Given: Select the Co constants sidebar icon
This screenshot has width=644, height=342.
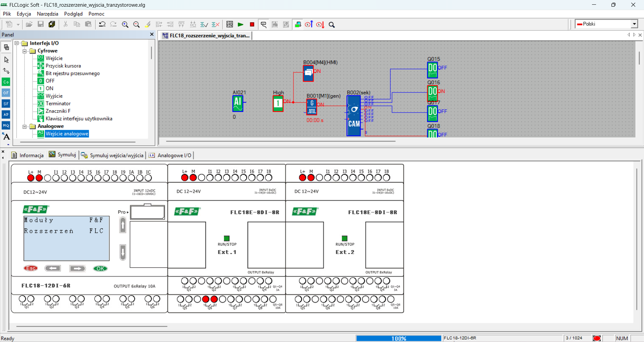Looking at the screenshot, I should tap(6, 82).
